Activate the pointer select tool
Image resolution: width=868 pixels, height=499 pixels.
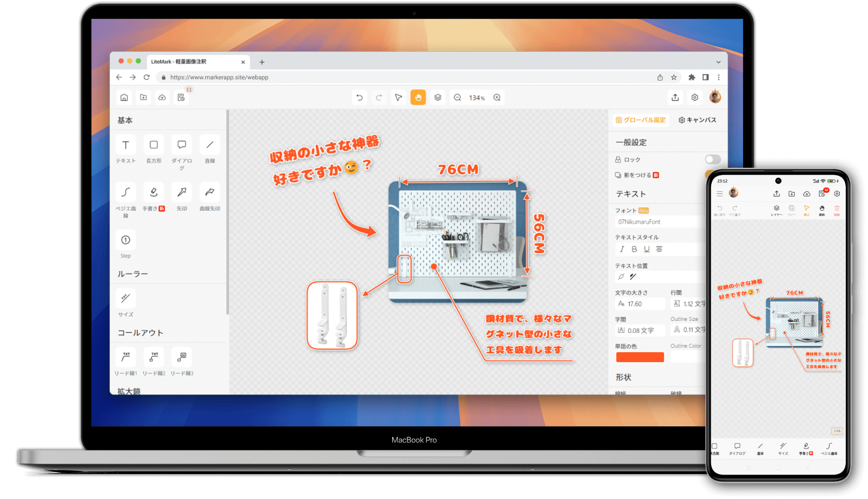tap(398, 97)
